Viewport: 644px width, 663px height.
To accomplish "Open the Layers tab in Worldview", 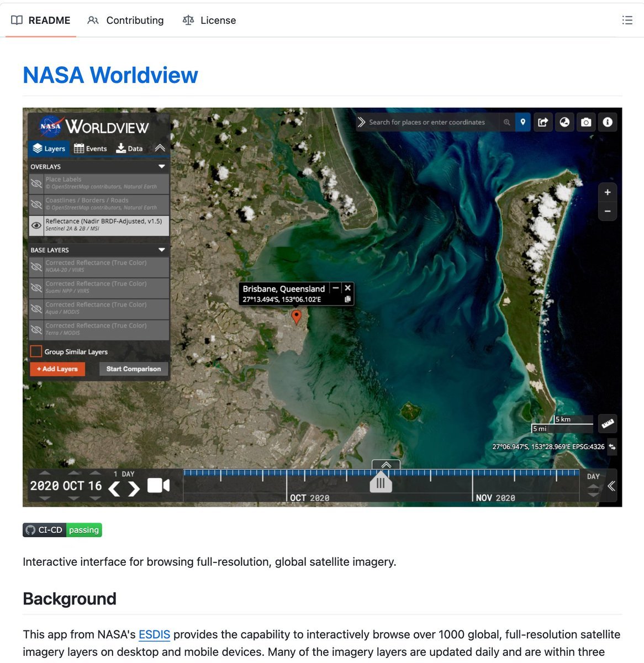I will [49, 149].
